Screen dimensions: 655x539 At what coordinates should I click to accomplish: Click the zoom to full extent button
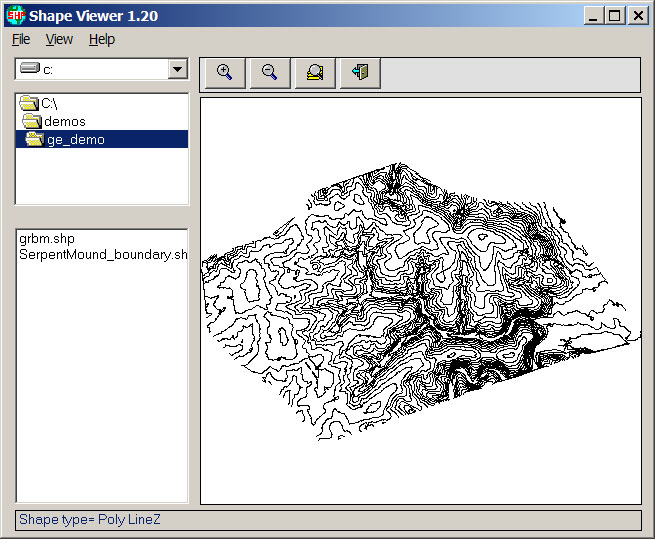[x=315, y=74]
